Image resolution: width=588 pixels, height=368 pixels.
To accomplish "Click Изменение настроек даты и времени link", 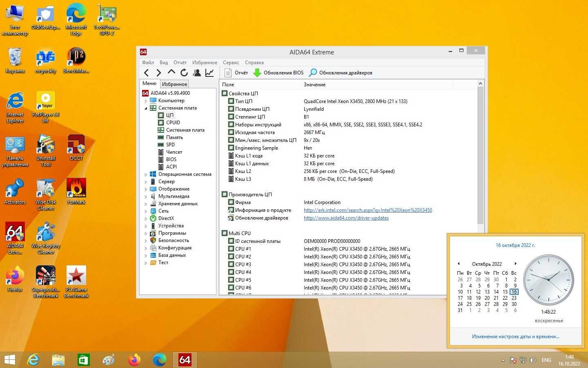I will tap(515, 337).
